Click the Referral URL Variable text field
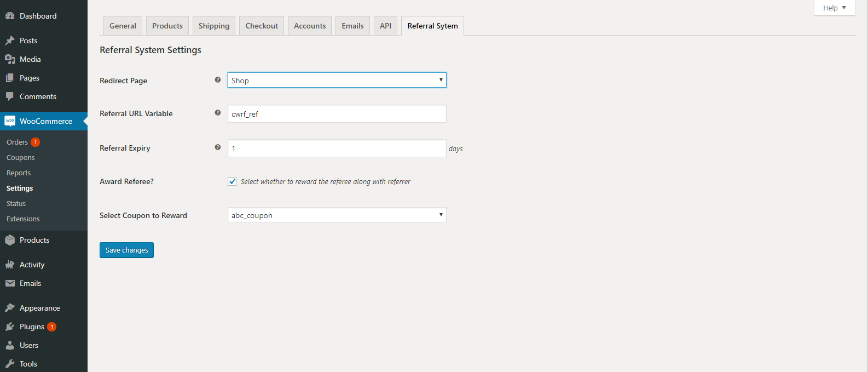This screenshot has width=868, height=372. click(x=337, y=114)
